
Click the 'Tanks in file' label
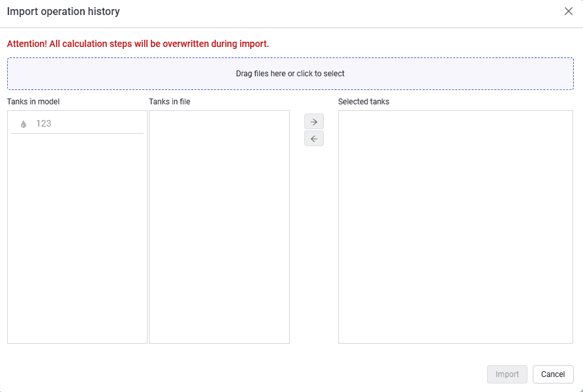click(x=170, y=102)
